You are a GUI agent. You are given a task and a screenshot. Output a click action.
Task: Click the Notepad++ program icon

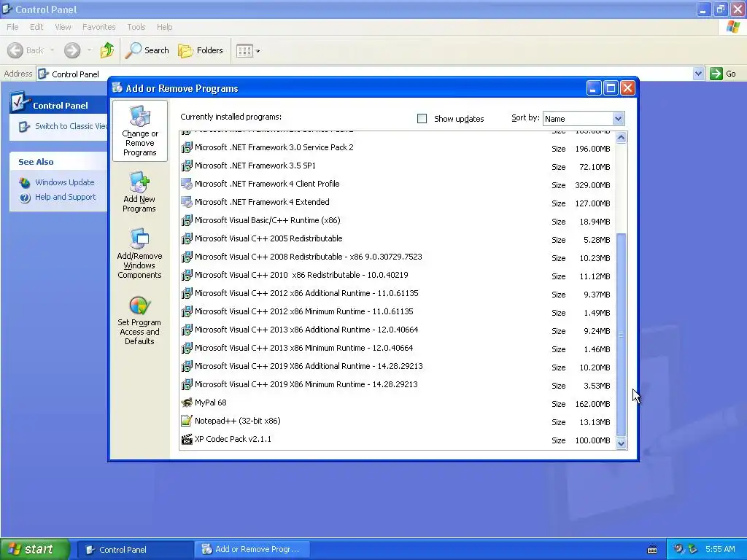pos(187,421)
